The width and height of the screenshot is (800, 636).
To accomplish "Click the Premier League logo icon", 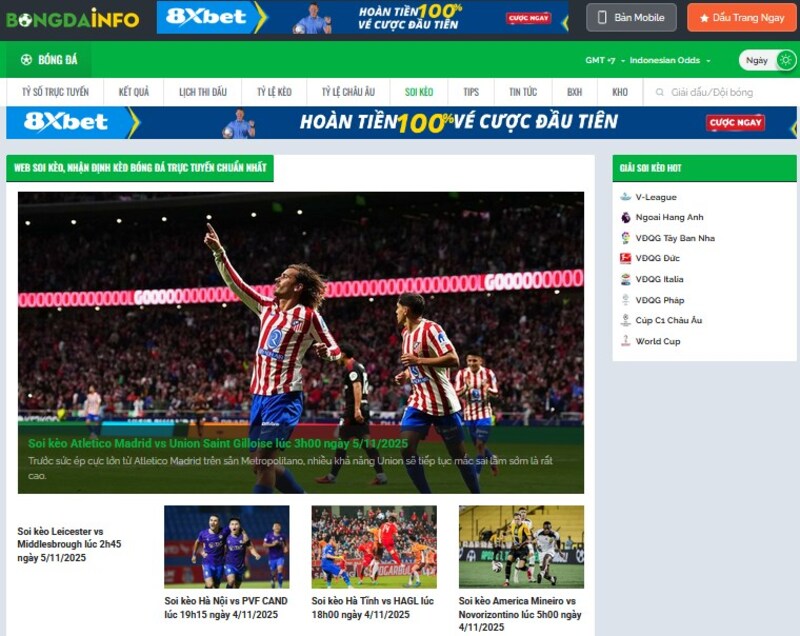I will click(x=626, y=217).
